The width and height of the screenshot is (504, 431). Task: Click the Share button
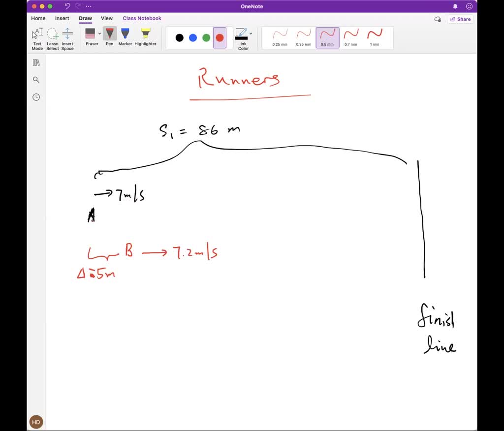[x=460, y=19]
